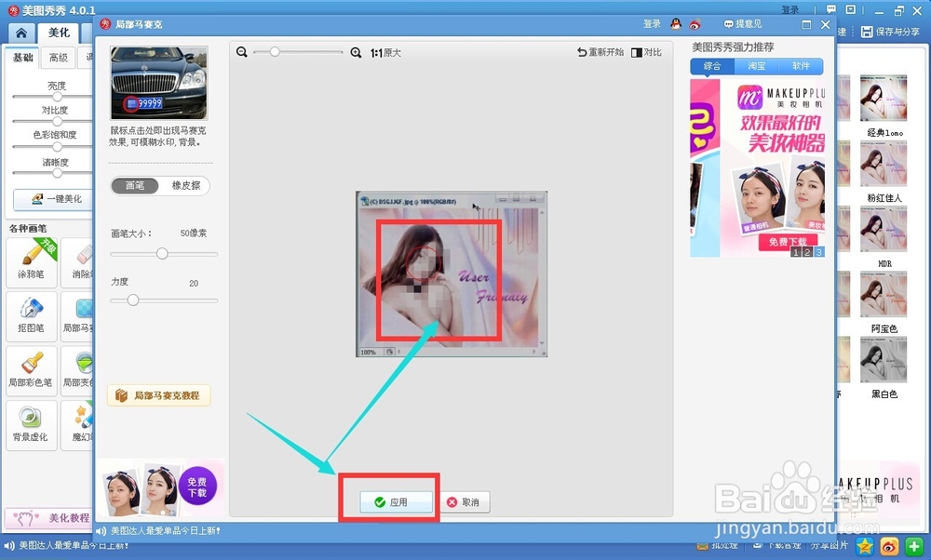Click 保存与分享 save and share button
Screen dimensions: 931x560
(891, 32)
